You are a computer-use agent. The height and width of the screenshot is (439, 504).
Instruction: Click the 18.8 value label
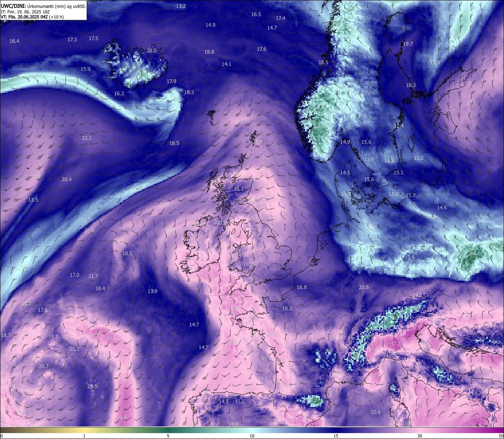[x=209, y=52]
